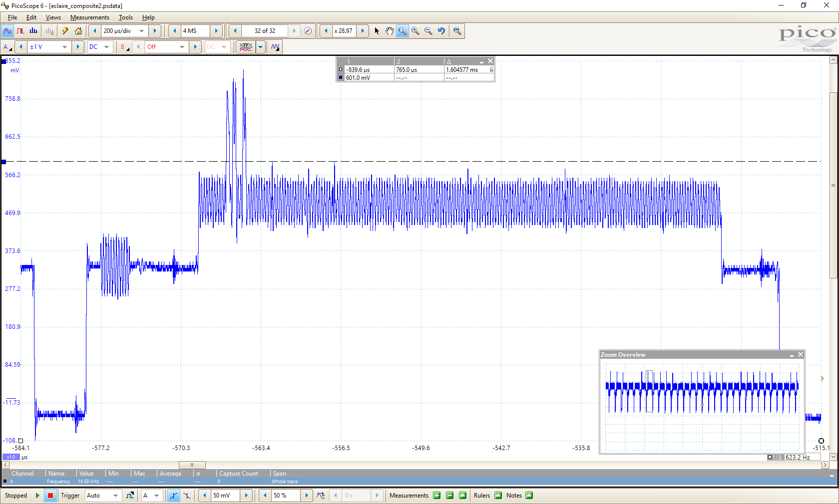
Task: Click the red Stop capture button
Action: click(50, 496)
